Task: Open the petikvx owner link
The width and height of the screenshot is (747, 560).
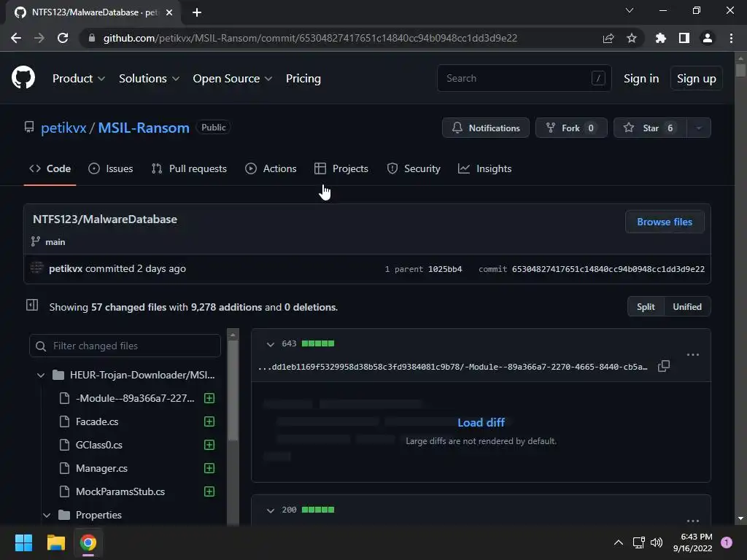Action: (x=63, y=128)
